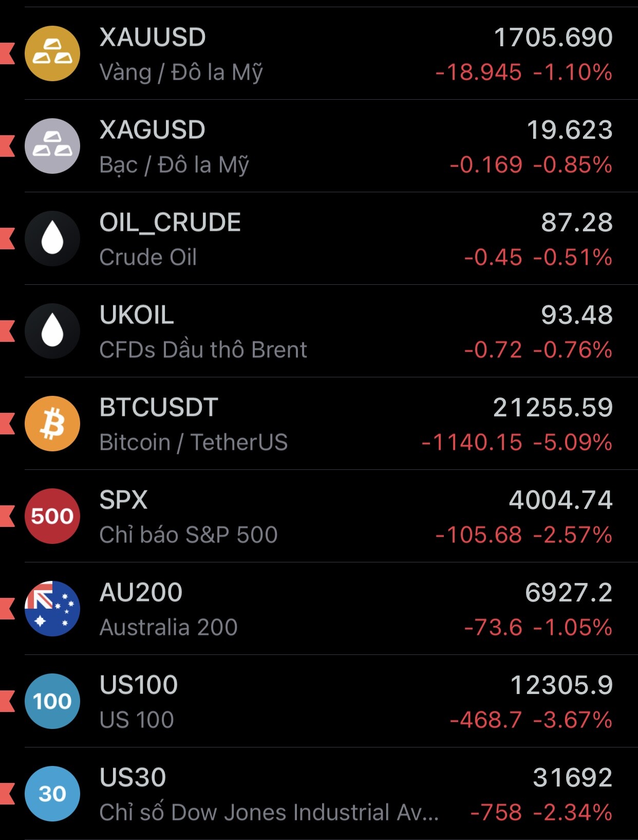Tap the Australian flag AU200 icon
The image size is (638, 840).
click(x=52, y=609)
